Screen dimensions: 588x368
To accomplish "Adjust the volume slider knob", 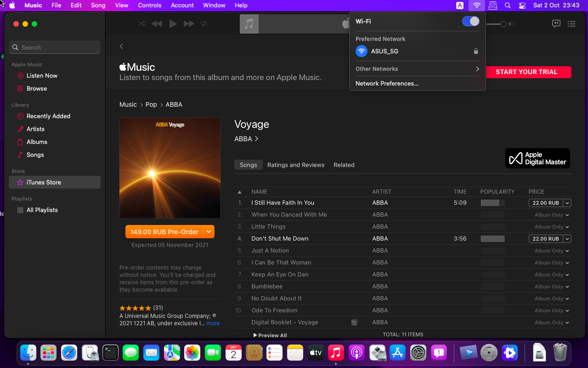I will (503, 24).
